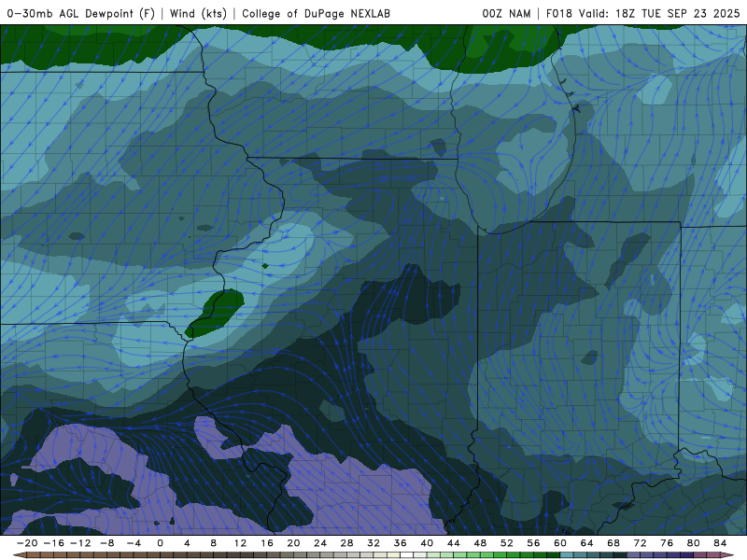Click 'Valid: 18Z TUE SEP 23 2025' text
This screenshot has width=747, height=560.
[659, 13]
